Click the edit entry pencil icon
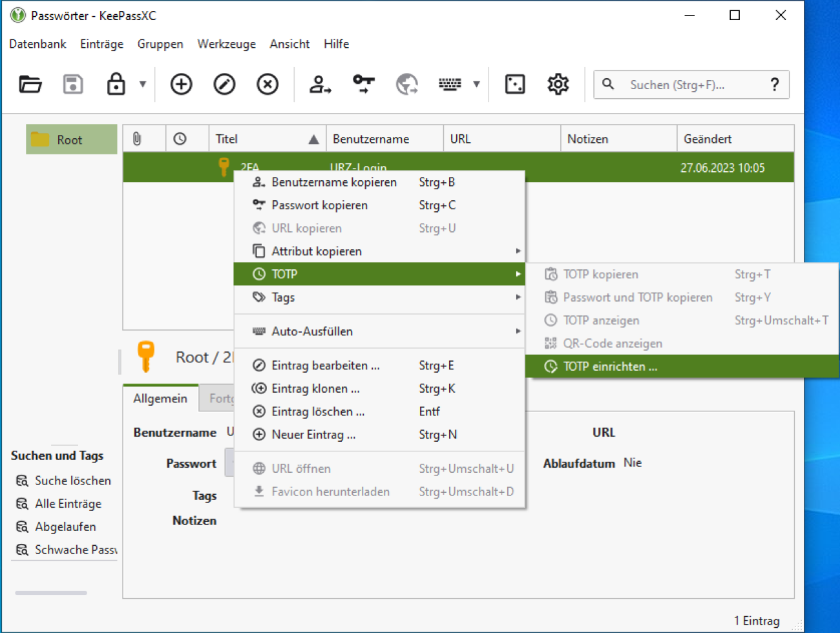 pos(224,85)
